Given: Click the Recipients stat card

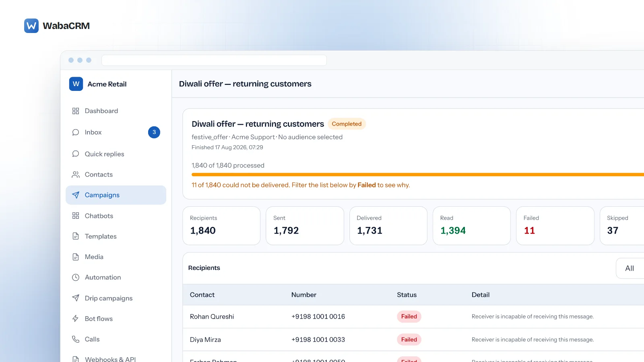Looking at the screenshot, I should point(221,226).
